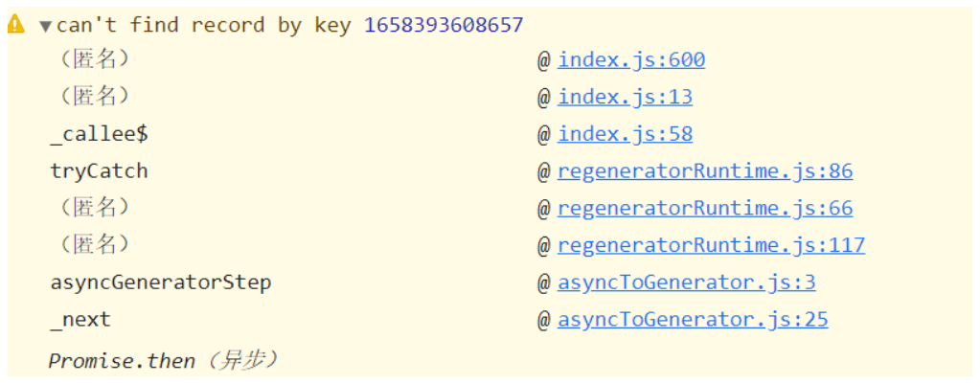Jump to asyncToGenerator.js:25 source
This screenshot has height=384, width=980.
point(692,320)
